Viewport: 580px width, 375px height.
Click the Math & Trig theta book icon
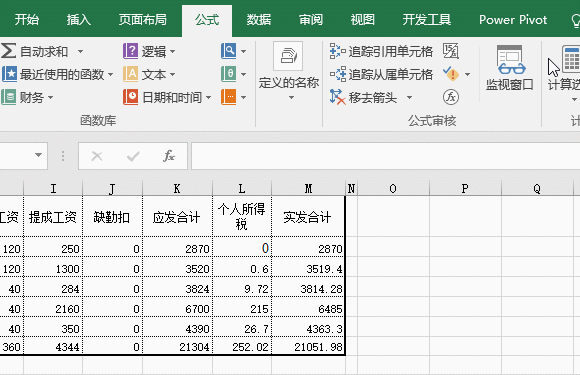229,74
